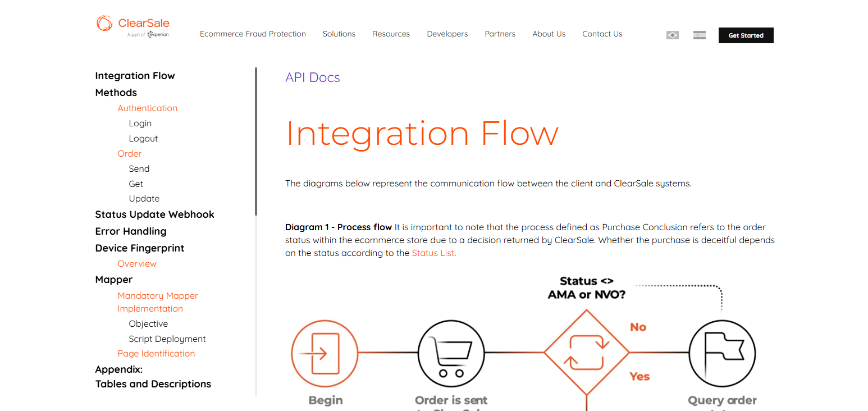Switch to the Argentina flag language
Image resolution: width=868 pixels, height=411 pixels.
pos(699,35)
